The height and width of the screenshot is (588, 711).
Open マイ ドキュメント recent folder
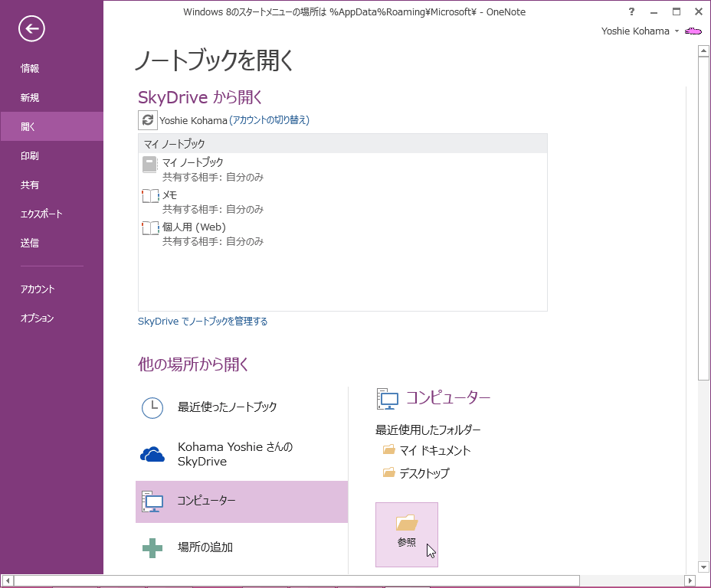coord(427,450)
